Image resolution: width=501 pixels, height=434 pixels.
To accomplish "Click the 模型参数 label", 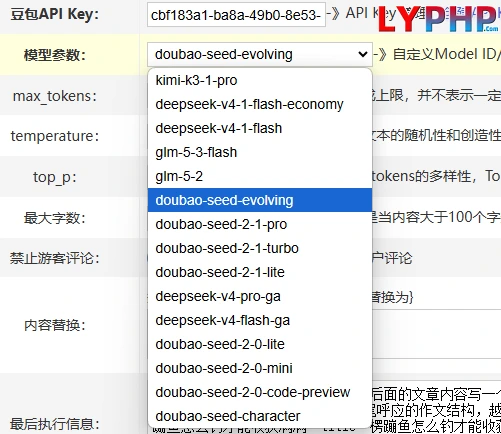I will click(x=55, y=55).
